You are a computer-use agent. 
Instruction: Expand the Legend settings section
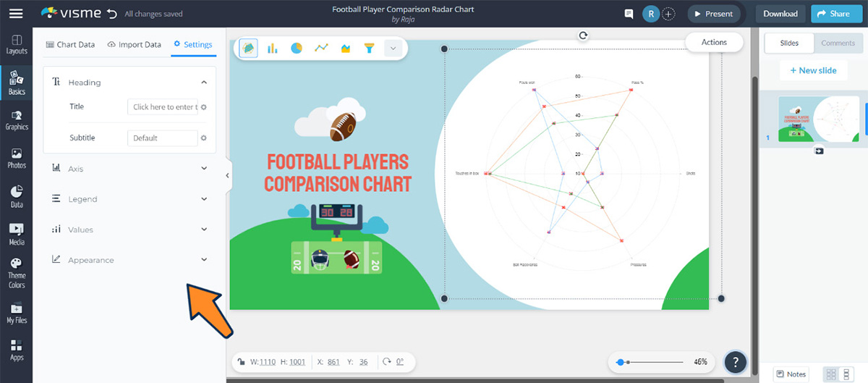point(129,199)
